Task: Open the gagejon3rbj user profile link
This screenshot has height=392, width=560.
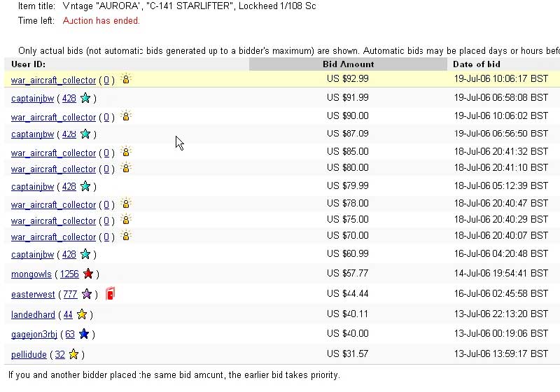Action: click(x=34, y=335)
